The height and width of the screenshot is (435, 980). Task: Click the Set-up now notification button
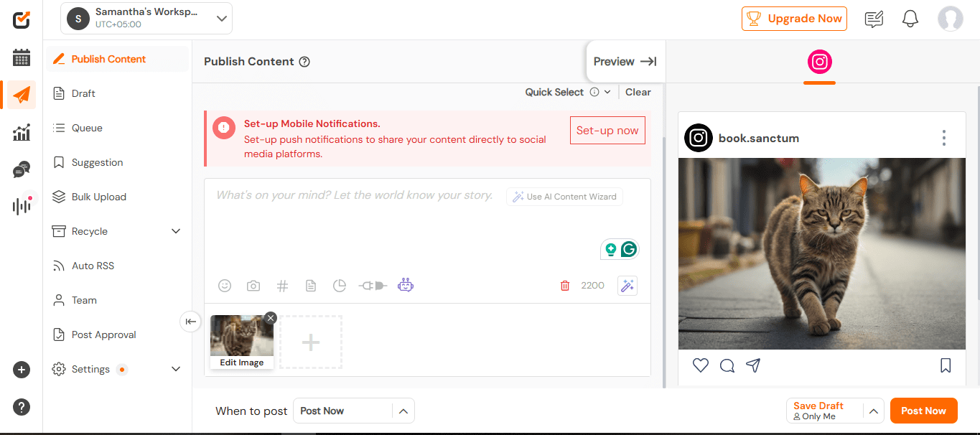click(x=607, y=130)
